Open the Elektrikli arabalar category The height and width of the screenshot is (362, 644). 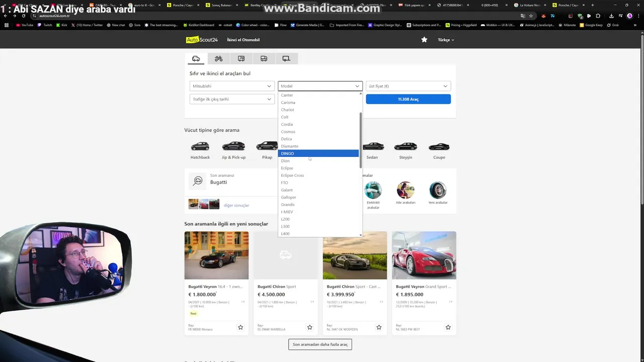coord(373,195)
